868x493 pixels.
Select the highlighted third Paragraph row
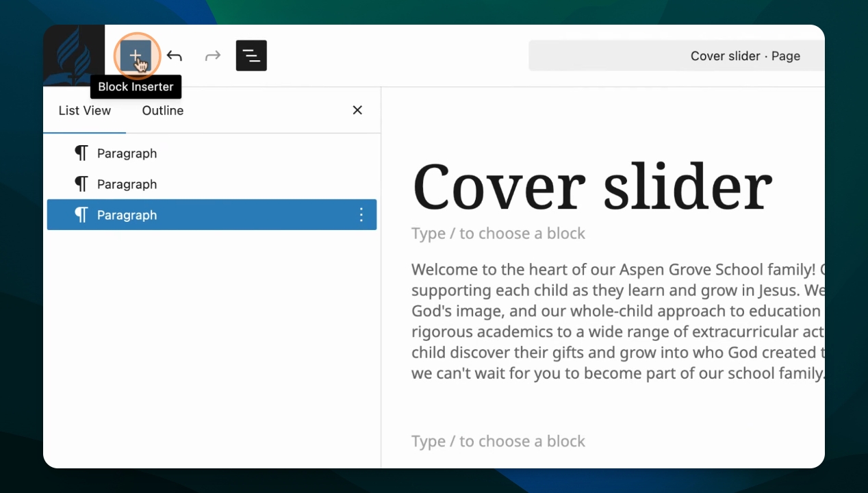coord(212,215)
